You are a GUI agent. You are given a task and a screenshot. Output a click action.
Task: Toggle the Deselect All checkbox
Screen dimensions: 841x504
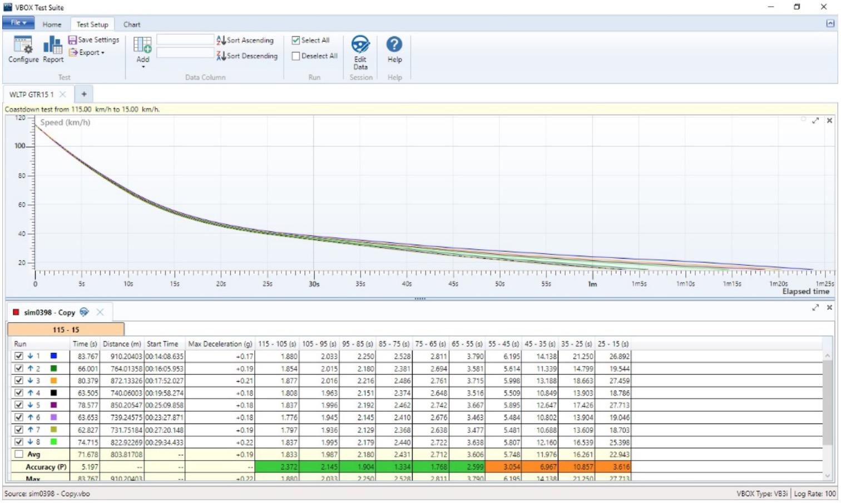[x=296, y=56]
